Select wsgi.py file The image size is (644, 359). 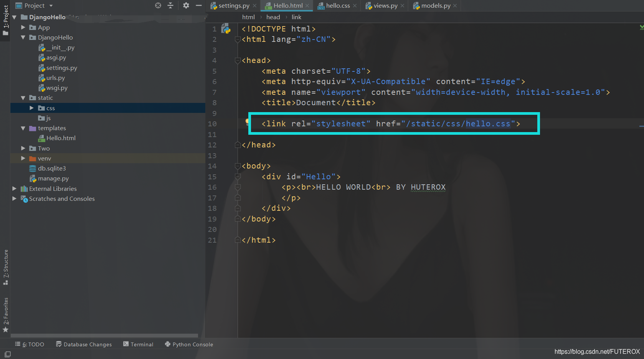click(x=53, y=88)
